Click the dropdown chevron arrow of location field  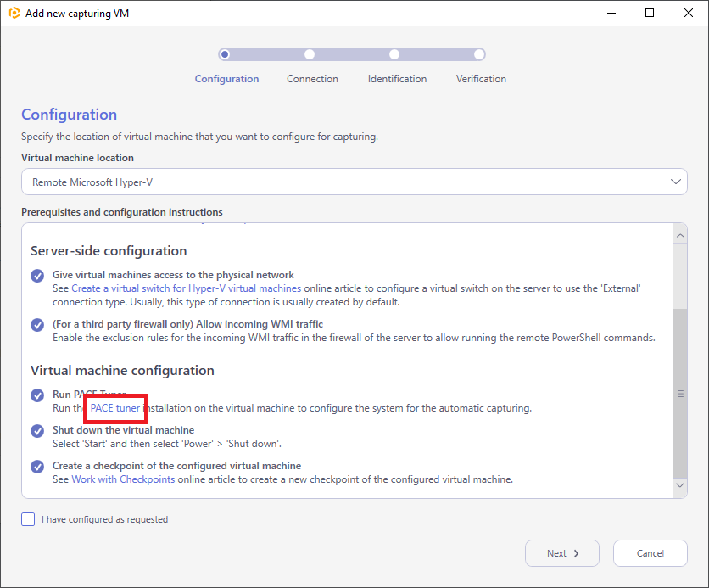point(676,182)
